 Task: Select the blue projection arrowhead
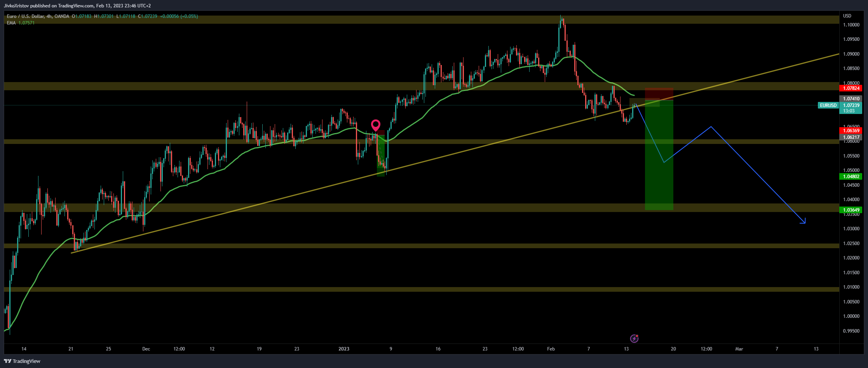tap(803, 221)
